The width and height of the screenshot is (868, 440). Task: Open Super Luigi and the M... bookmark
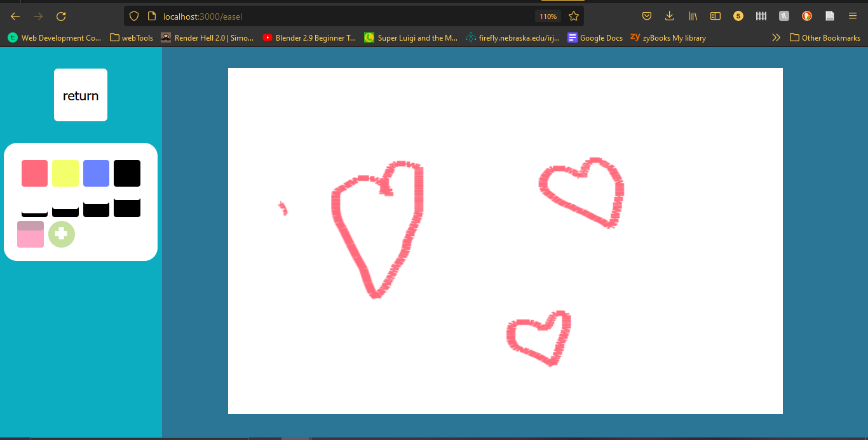[x=411, y=38]
